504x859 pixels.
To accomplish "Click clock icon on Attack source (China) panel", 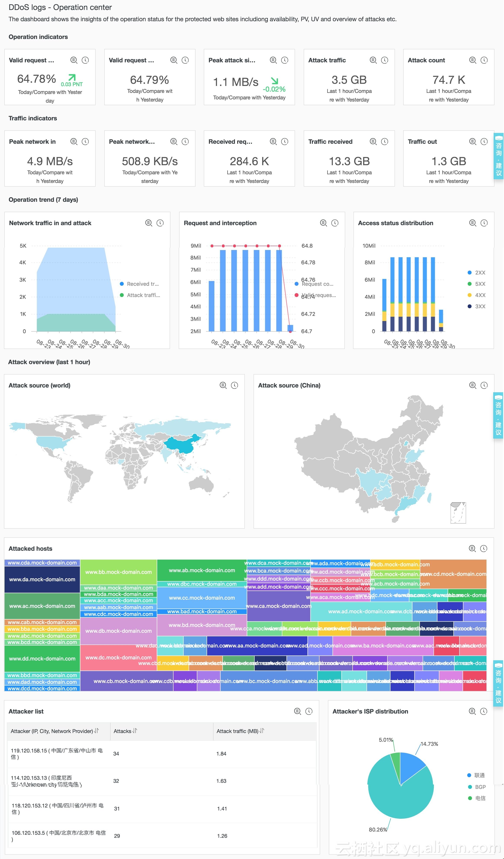I will point(484,385).
